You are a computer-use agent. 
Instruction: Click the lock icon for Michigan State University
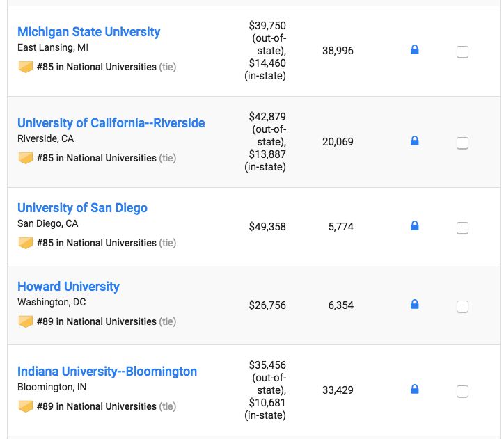(x=414, y=50)
